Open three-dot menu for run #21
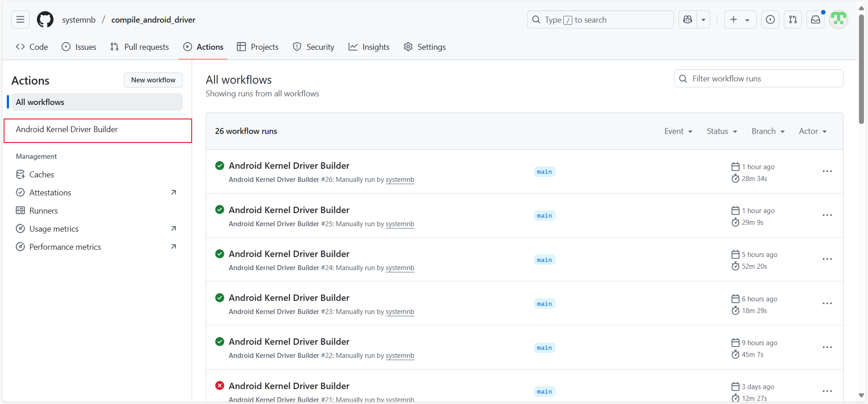868x404 pixels. click(x=827, y=391)
